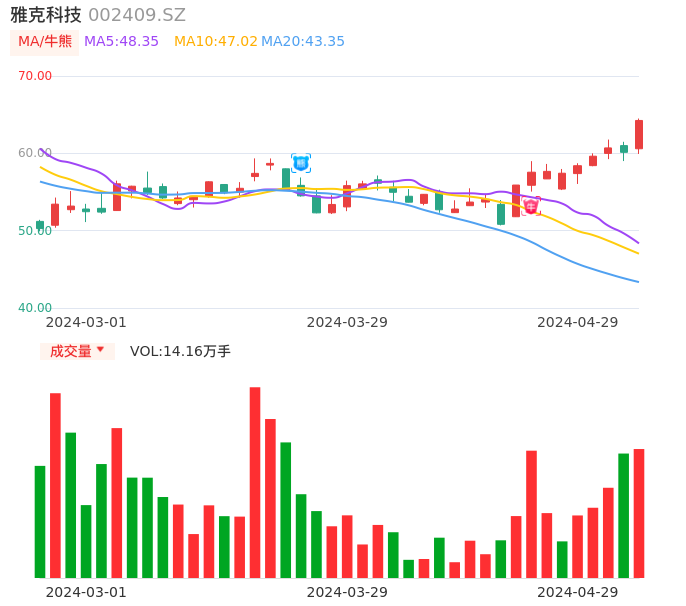Click the 70.00 price axis label
The width and height of the screenshot is (686, 606).
(x=36, y=76)
